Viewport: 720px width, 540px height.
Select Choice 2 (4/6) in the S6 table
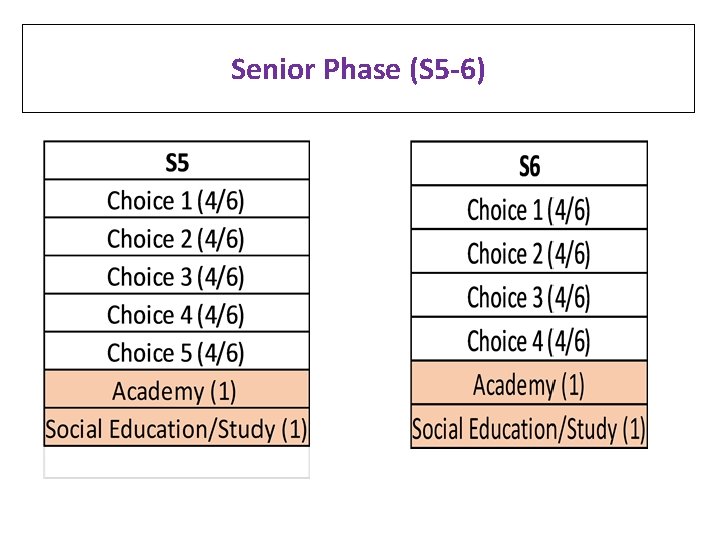tap(529, 253)
